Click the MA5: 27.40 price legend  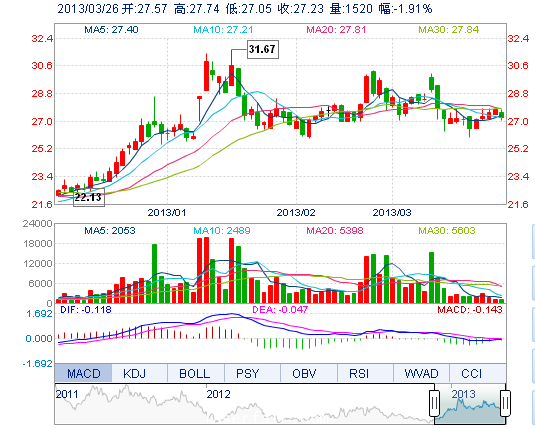point(111,30)
